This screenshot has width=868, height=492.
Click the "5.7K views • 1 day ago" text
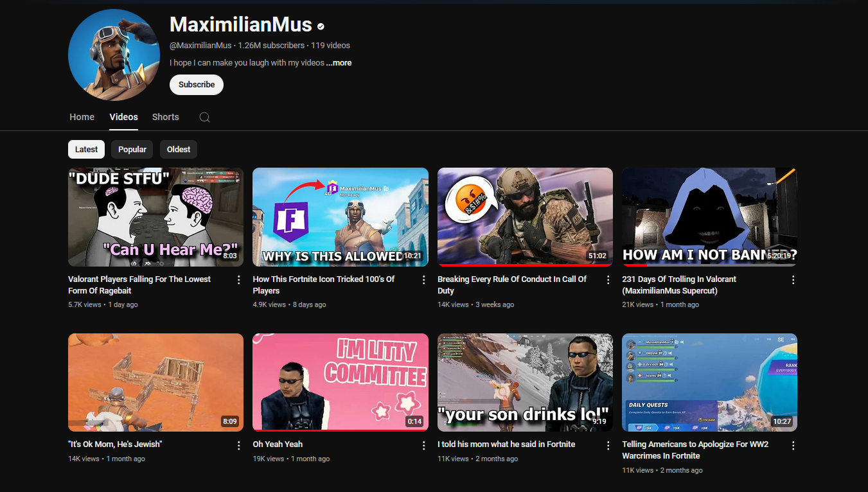click(103, 304)
